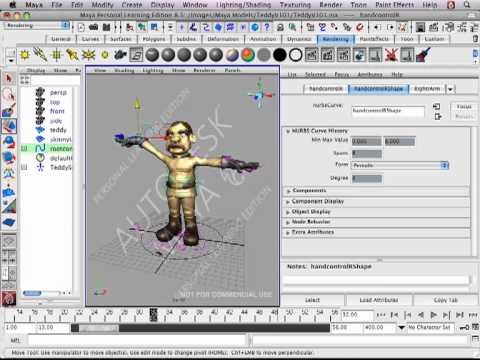Click the multicolor ramp shader ball
Screen dimensions: 480x360
tap(248, 55)
